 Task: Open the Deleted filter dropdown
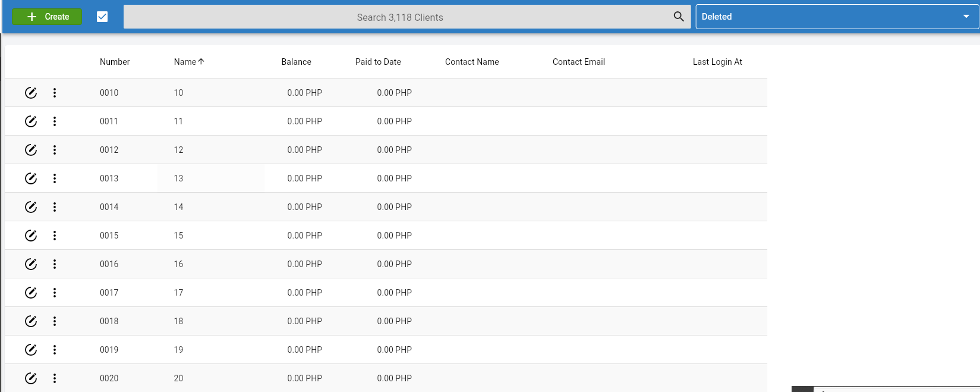[837, 17]
